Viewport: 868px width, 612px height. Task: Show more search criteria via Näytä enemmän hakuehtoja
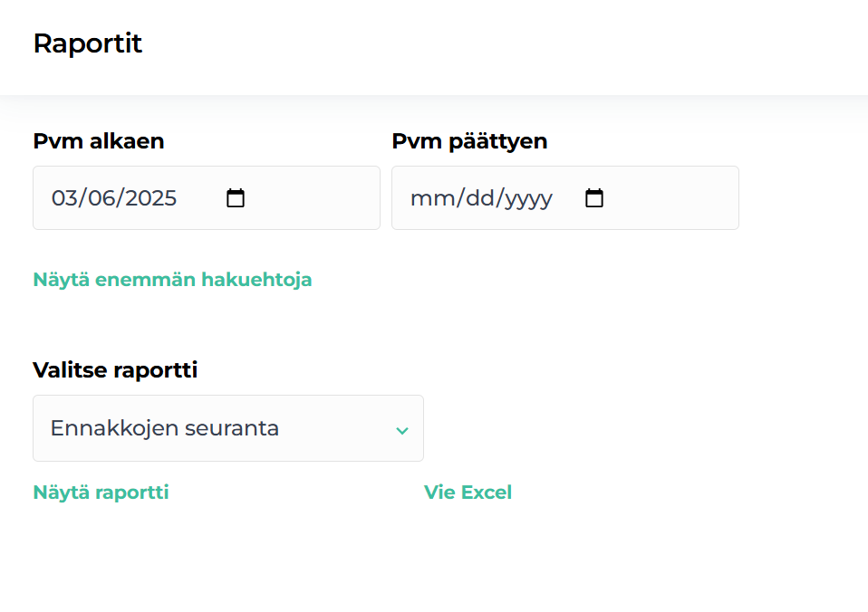(x=171, y=280)
